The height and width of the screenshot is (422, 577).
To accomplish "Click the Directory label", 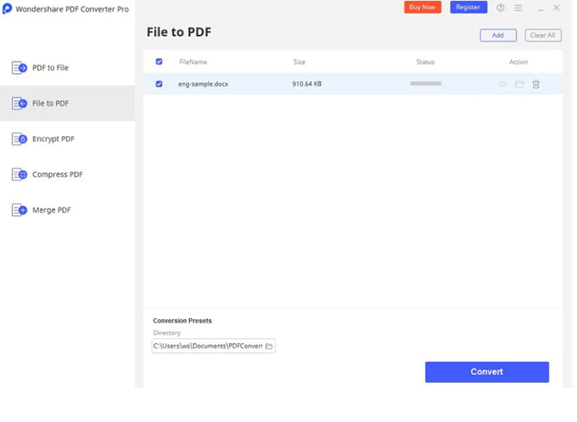I will (x=167, y=333).
